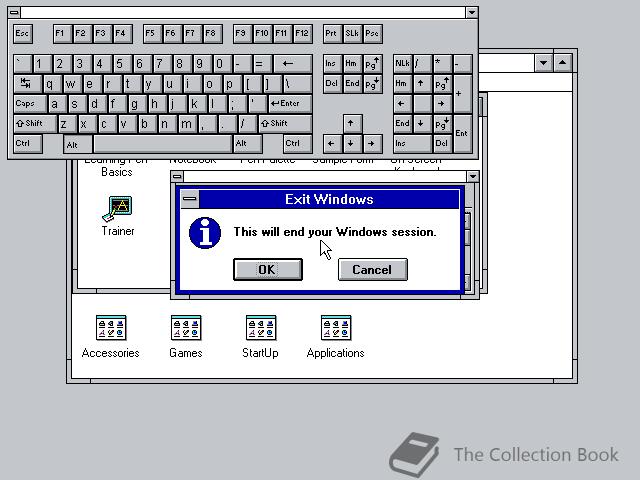Tap the numpad up arrow key

pyautogui.click(x=422, y=84)
